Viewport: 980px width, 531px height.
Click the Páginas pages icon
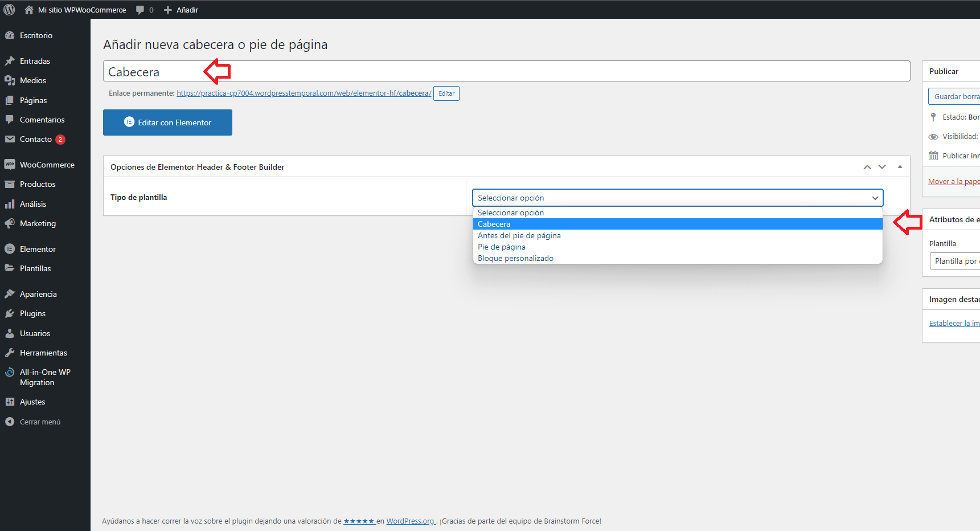10,100
